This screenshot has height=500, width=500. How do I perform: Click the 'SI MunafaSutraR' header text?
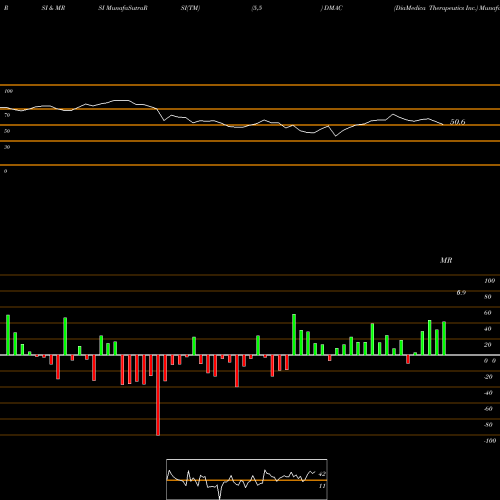click(123, 8)
